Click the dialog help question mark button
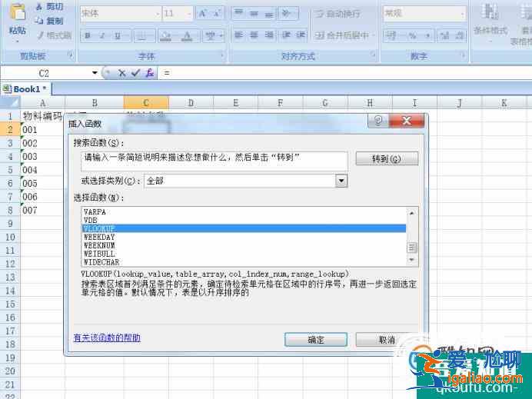Image resolution: width=532 pixels, height=399 pixels. point(377,121)
